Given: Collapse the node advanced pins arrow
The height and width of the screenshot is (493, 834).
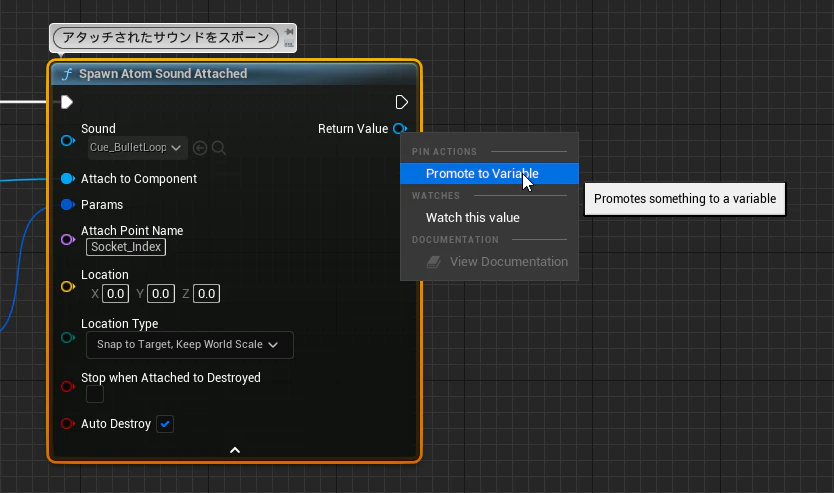Looking at the screenshot, I should (235, 450).
